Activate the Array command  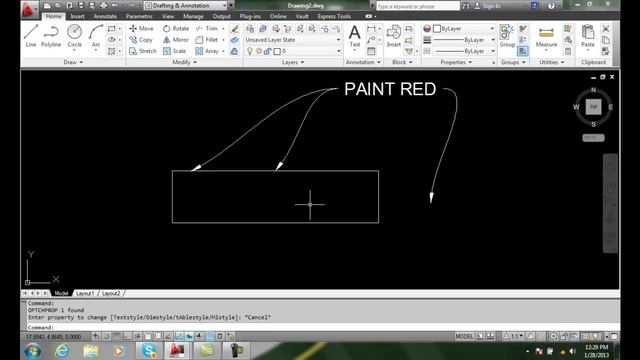[207, 51]
